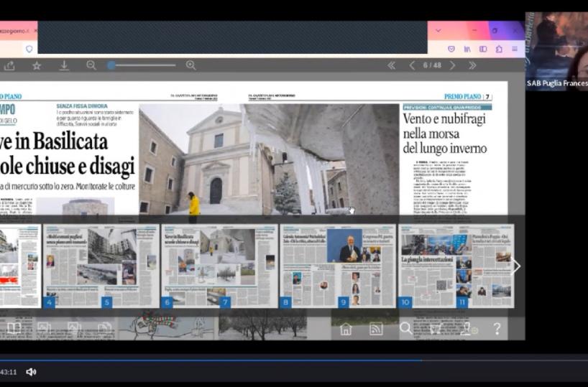Click the 6 / 48 page indicator
This screenshot has height=387, width=588.
point(432,65)
